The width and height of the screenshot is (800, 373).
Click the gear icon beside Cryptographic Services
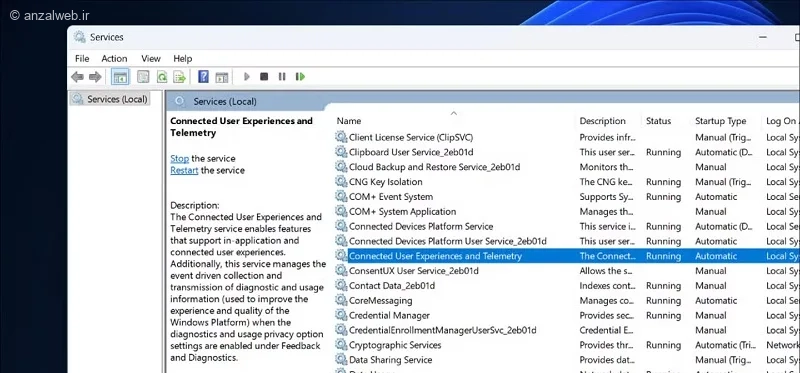pos(341,344)
